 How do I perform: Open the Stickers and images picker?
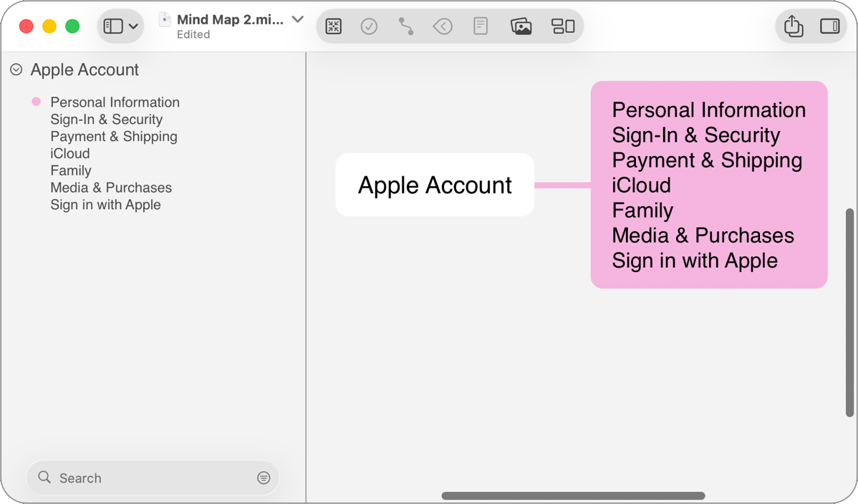[521, 26]
